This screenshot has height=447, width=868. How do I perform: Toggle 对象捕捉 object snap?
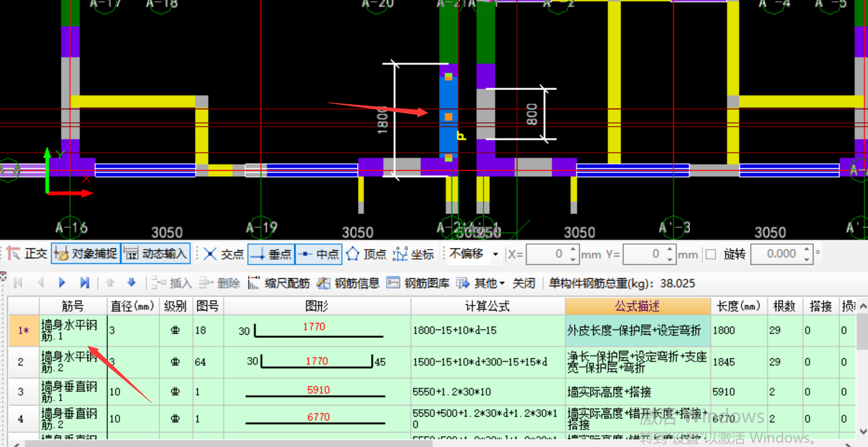pos(86,254)
